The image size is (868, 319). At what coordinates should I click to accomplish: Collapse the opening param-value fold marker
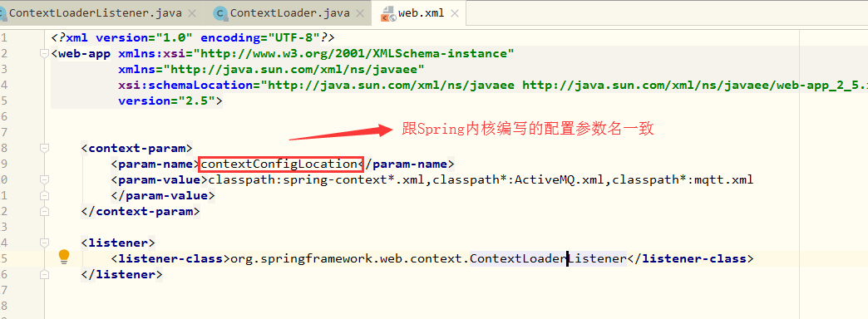(44, 179)
